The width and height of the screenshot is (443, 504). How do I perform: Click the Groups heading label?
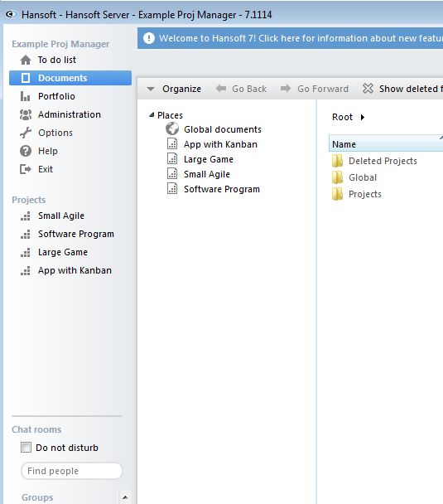coord(37,497)
